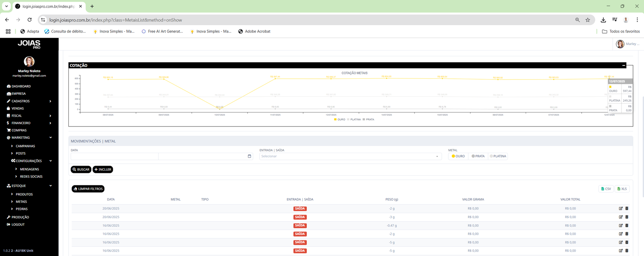Click the edit icon for first 20/06/2025 row
This screenshot has width=644, height=256.
(x=621, y=209)
